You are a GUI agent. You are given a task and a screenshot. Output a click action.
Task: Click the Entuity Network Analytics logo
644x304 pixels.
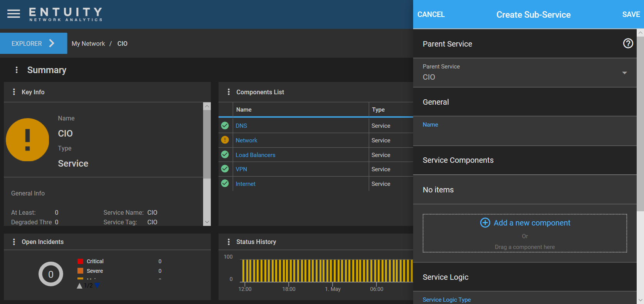(66, 14)
